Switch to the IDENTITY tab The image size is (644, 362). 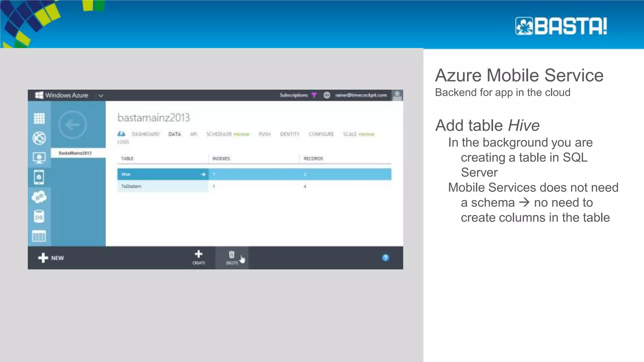tap(290, 134)
